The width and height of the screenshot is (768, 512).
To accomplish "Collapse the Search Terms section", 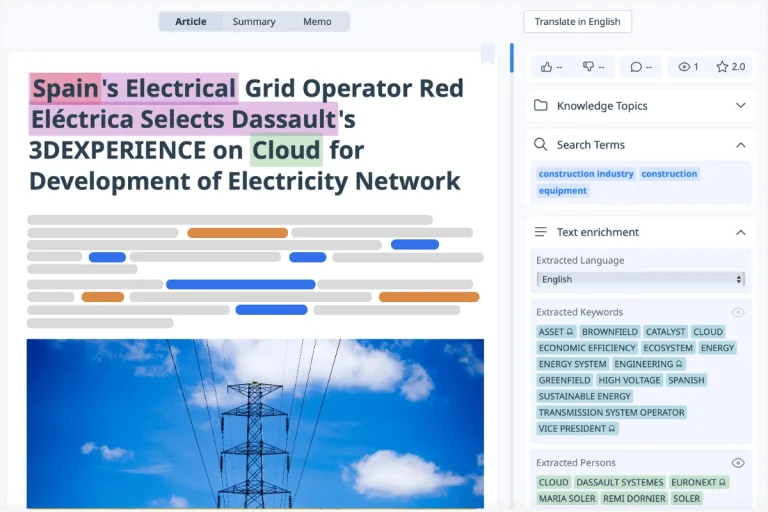I will coord(740,145).
